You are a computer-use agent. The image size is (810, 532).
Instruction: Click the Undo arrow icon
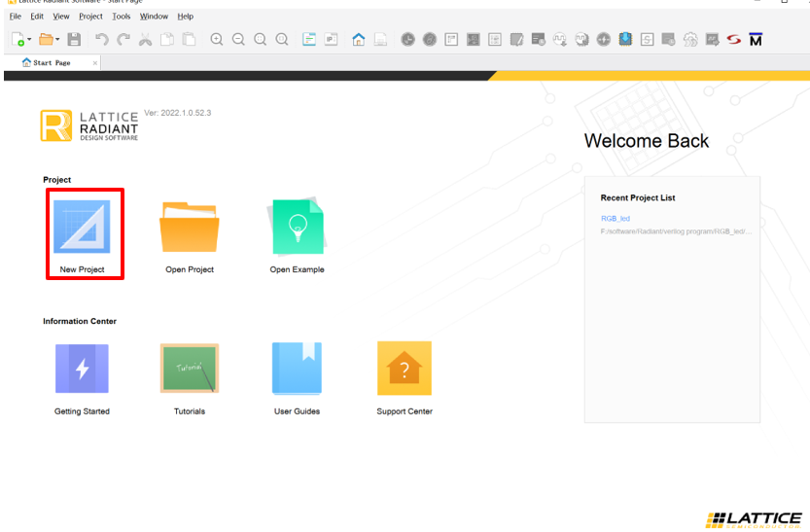pyautogui.click(x=101, y=39)
